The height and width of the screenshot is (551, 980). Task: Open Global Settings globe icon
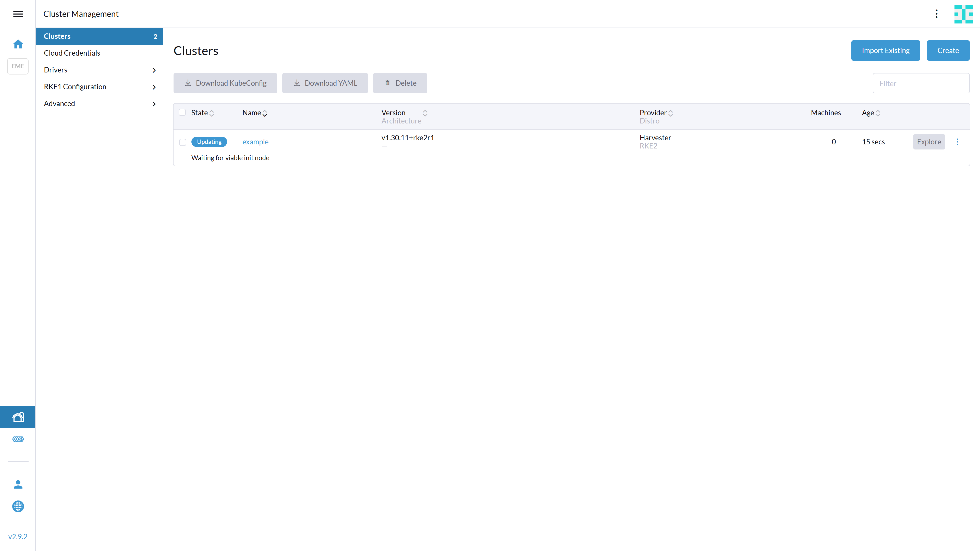point(18,506)
